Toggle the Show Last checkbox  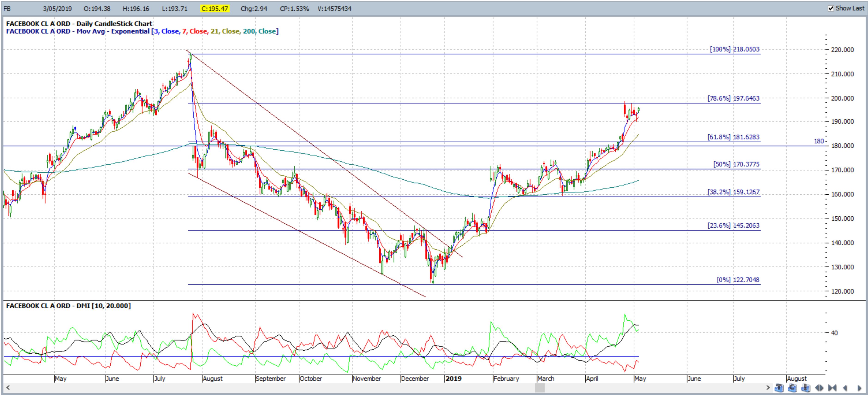[831, 8]
